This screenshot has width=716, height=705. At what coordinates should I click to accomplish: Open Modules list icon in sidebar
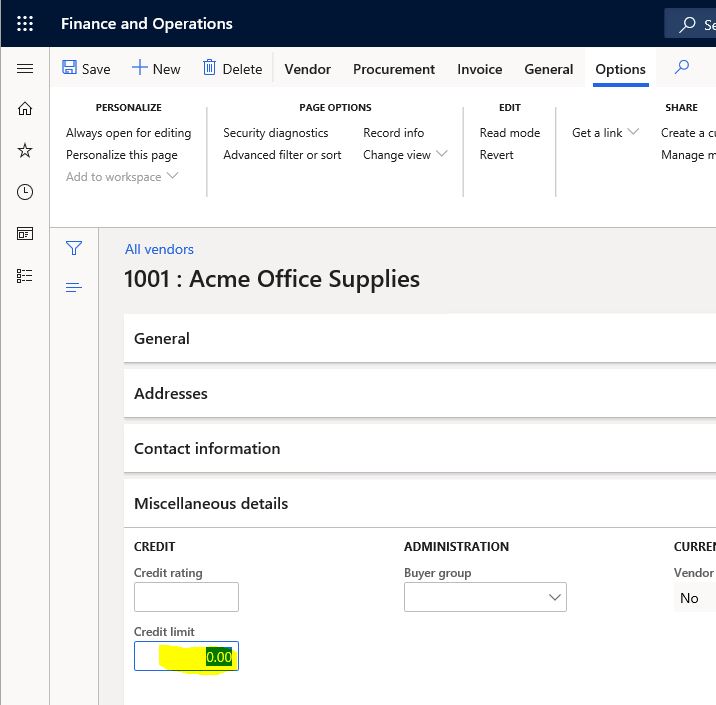[25, 276]
